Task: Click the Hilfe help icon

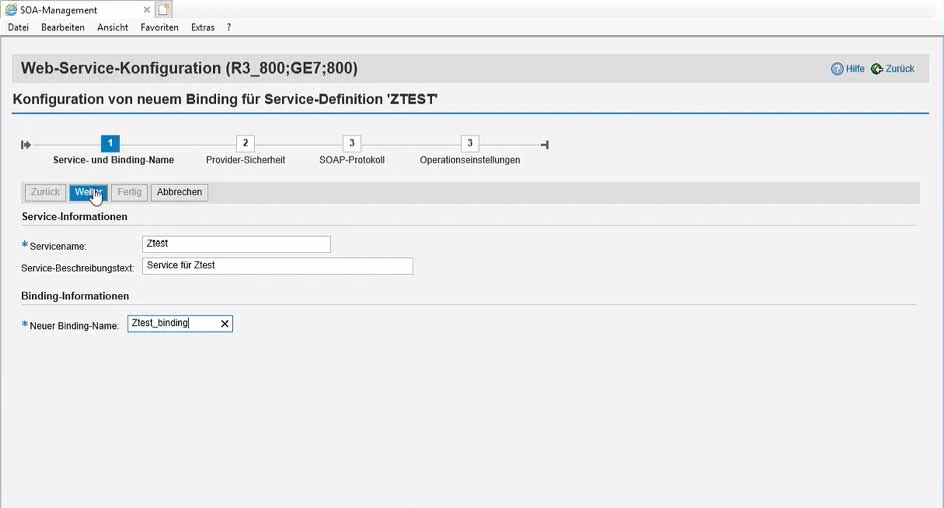Action: coord(837,69)
